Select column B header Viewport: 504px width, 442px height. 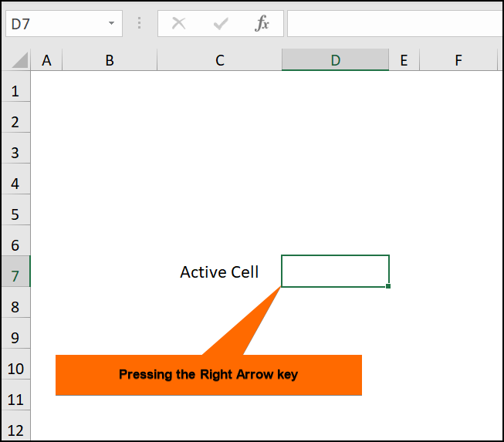(x=110, y=60)
